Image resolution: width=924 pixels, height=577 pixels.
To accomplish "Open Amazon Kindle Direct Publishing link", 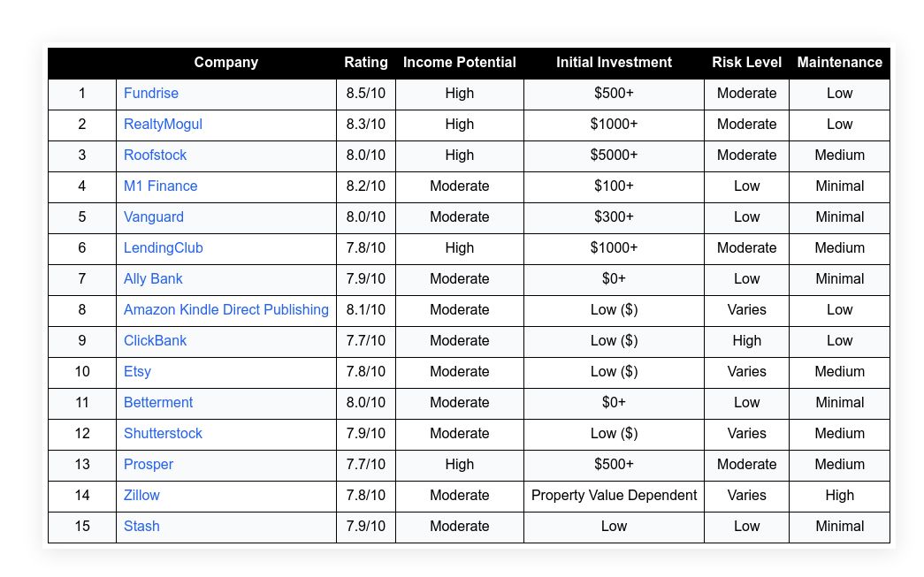I will pos(226,309).
